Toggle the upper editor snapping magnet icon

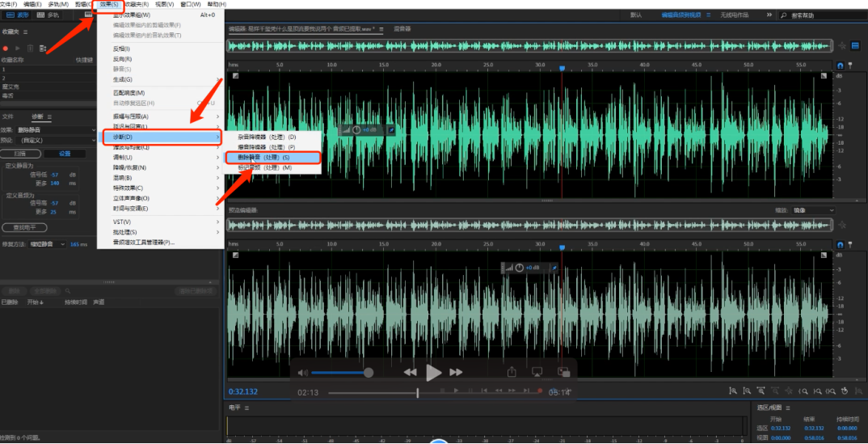841,66
